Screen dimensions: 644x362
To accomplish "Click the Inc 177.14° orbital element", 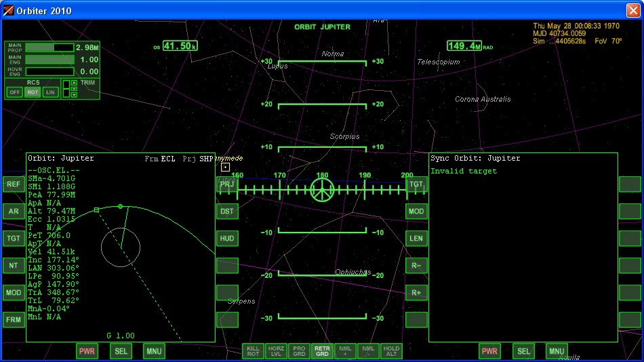I will [54, 260].
